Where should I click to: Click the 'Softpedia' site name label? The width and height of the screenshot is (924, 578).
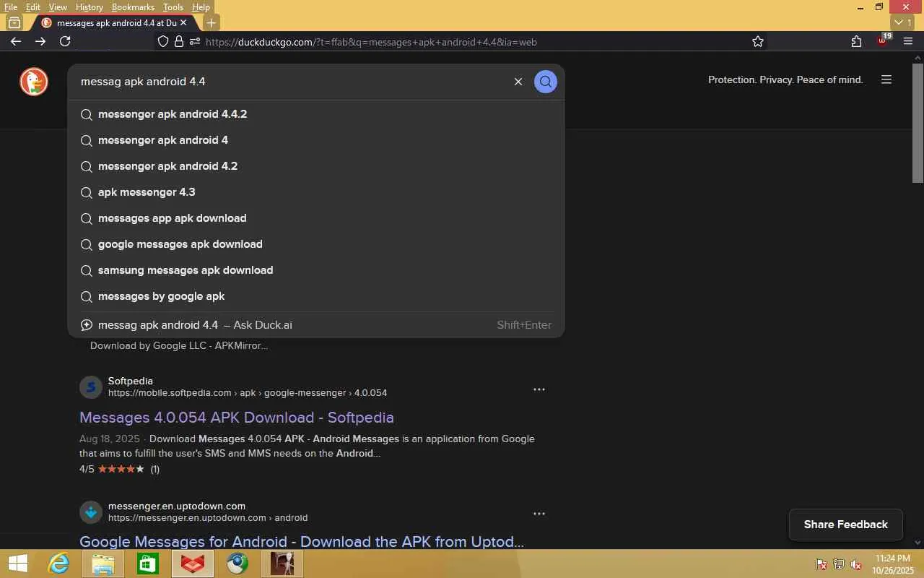[x=131, y=381]
